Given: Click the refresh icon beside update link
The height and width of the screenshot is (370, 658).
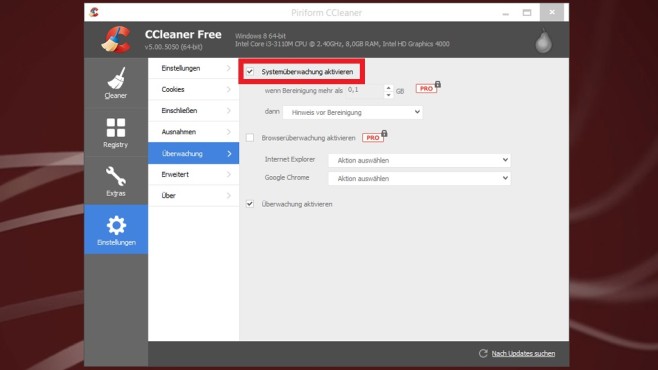Looking at the screenshot, I should 483,353.
